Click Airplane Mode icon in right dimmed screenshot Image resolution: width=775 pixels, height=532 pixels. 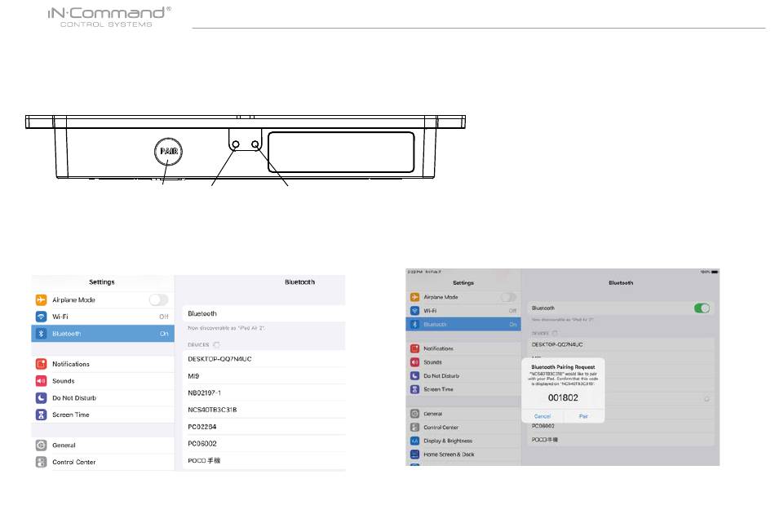[x=414, y=297]
